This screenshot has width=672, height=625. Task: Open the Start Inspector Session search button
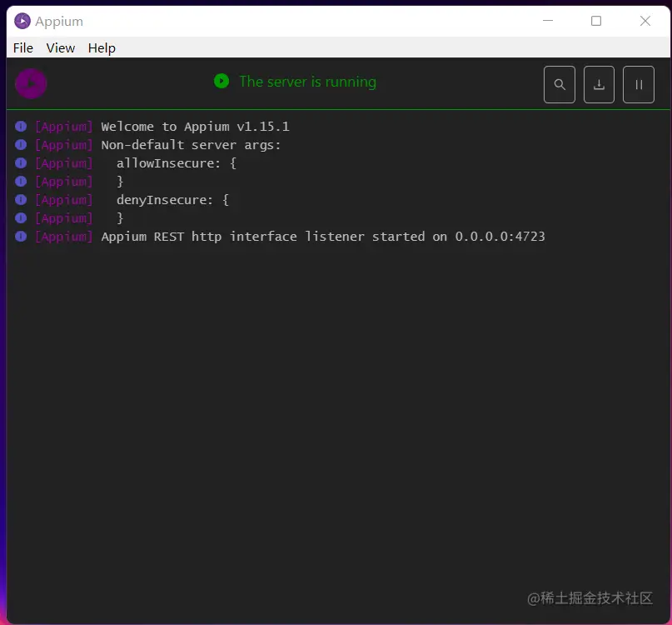[560, 84]
